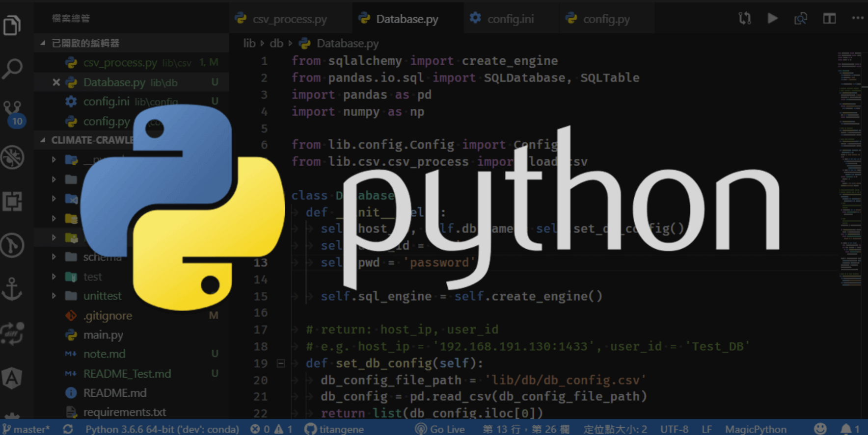The width and height of the screenshot is (868, 435).
Task: Expand the first folder in the project tree
Action: (54, 160)
